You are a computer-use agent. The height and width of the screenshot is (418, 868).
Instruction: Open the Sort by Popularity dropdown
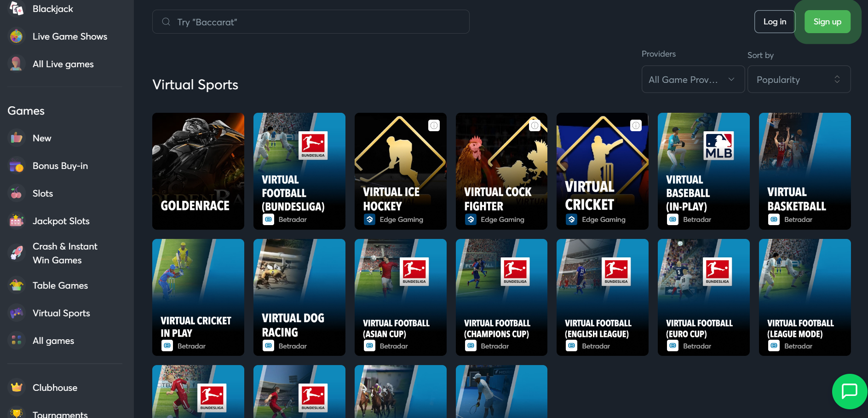[799, 79]
